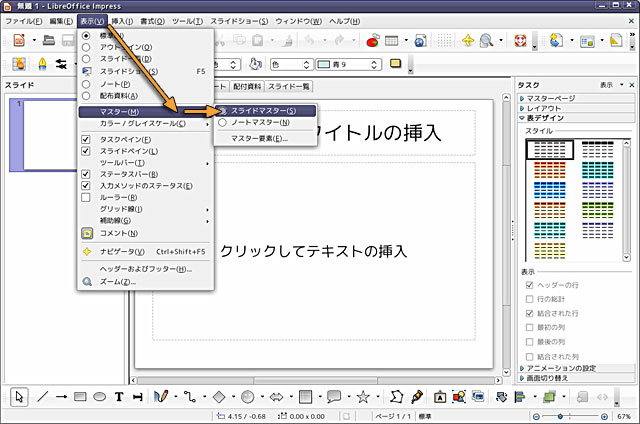Viewport: 640px width, 424px height.
Task: Choose スライドマスター from the submenu
Action: pyautogui.click(x=263, y=110)
